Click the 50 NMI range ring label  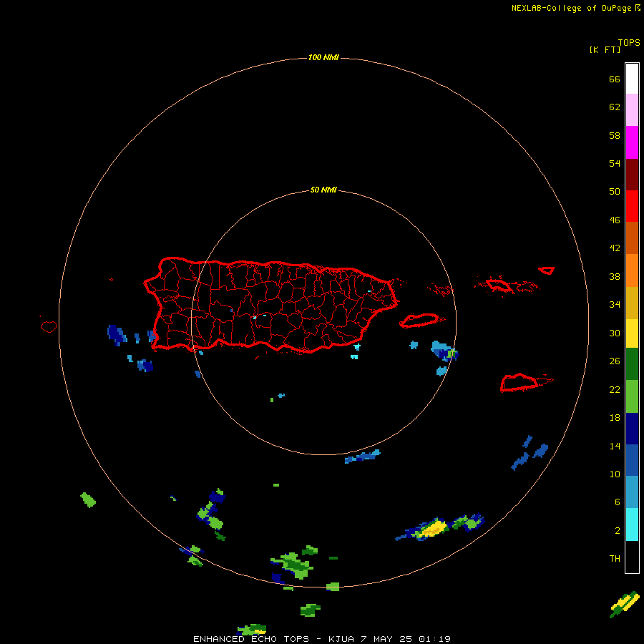tap(323, 190)
